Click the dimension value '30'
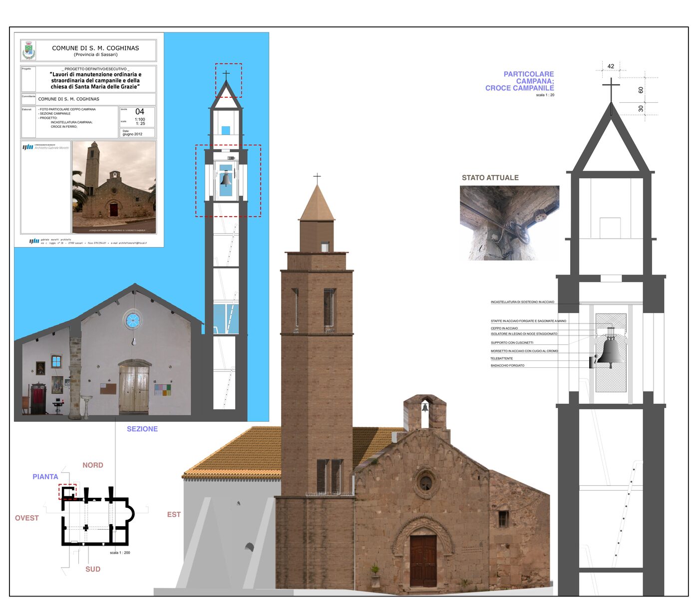The image size is (699, 616). [641, 108]
